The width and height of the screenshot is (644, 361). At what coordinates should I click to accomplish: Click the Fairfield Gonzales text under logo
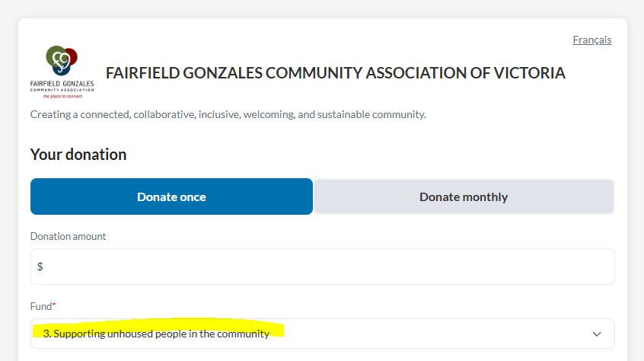(x=62, y=83)
